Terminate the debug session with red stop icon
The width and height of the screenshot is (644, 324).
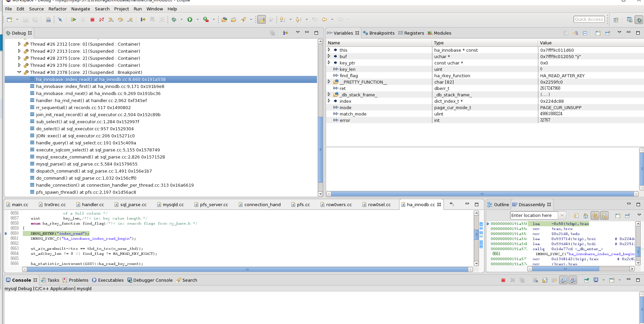(92, 20)
